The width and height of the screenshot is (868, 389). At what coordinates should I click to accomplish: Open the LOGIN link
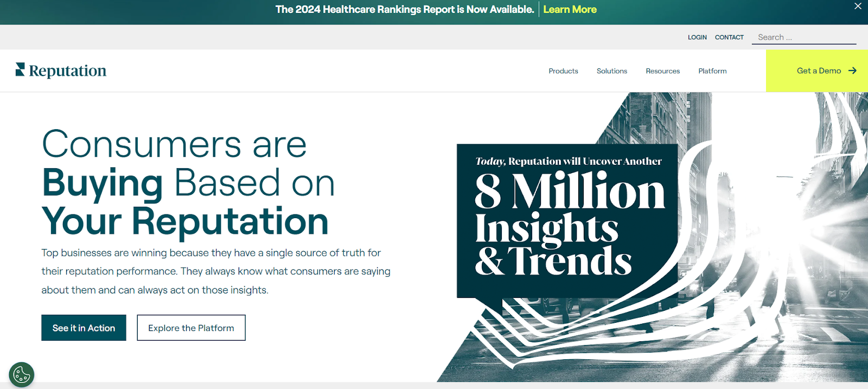tap(697, 37)
